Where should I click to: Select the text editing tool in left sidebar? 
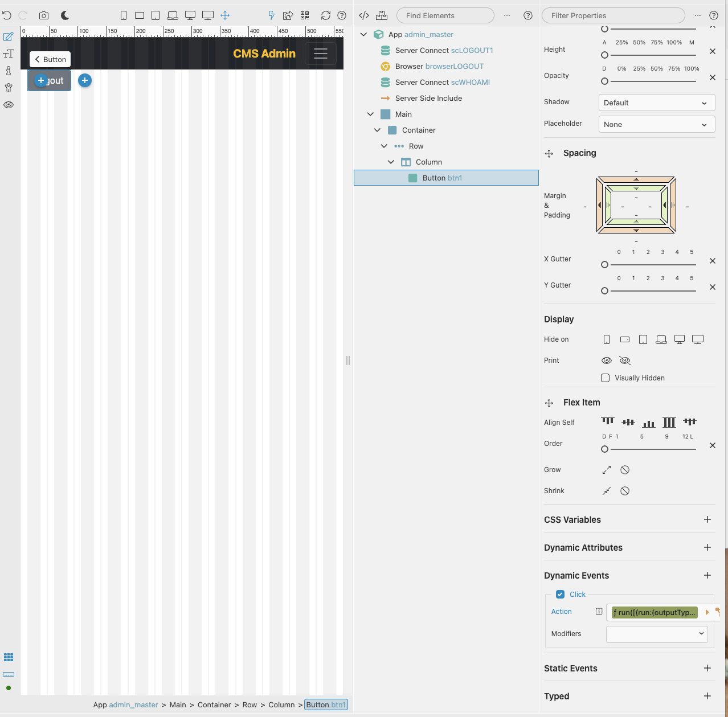click(9, 54)
